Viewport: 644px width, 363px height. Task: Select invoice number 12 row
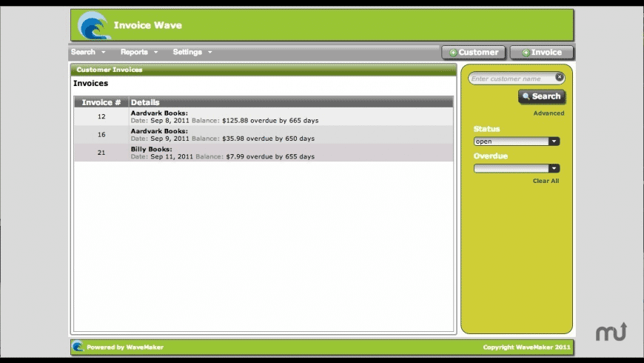264,117
